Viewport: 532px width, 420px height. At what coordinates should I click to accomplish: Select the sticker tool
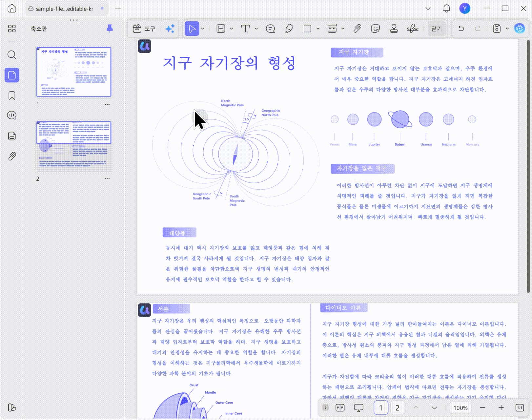[376, 29]
